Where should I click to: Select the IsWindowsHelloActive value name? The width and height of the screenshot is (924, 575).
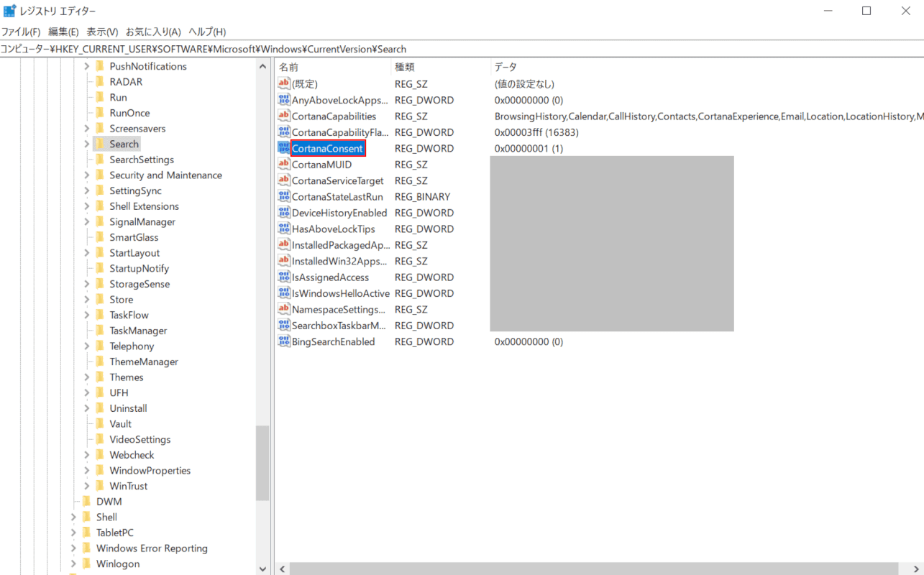(340, 293)
